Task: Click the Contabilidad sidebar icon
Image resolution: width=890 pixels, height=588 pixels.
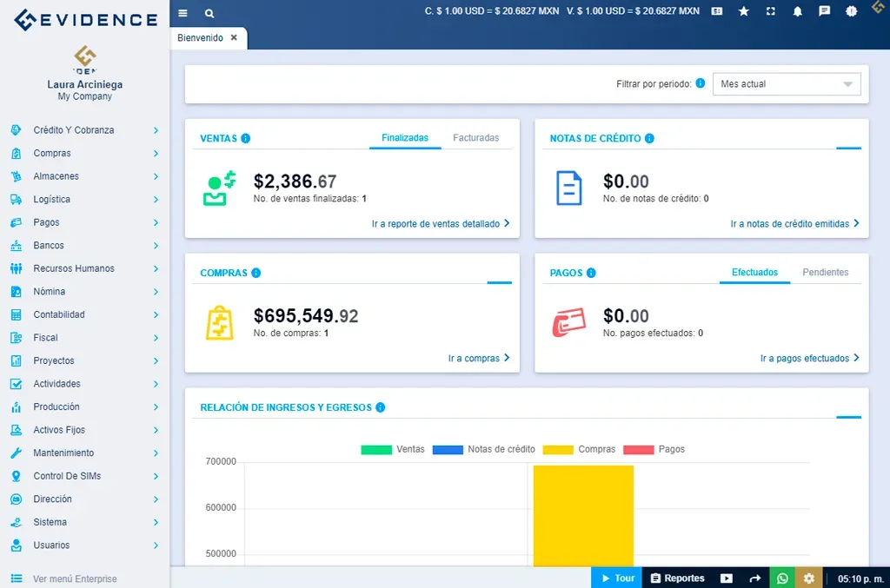Action: (16, 314)
